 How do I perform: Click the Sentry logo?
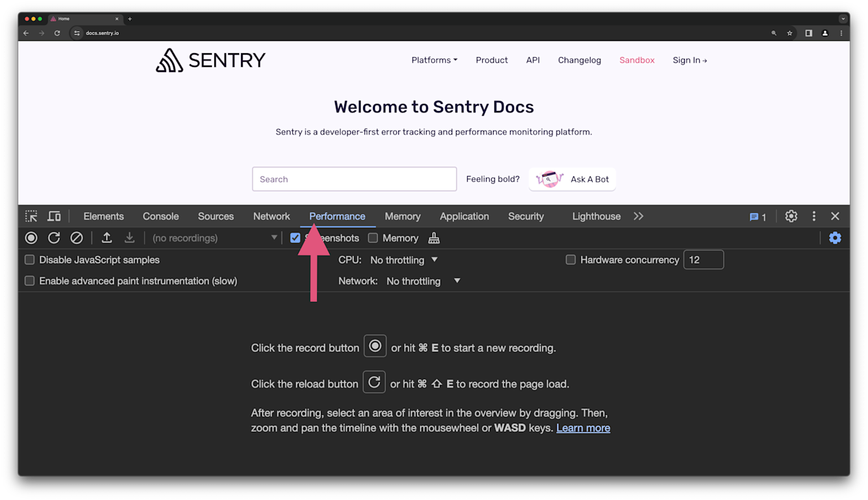(211, 60)
